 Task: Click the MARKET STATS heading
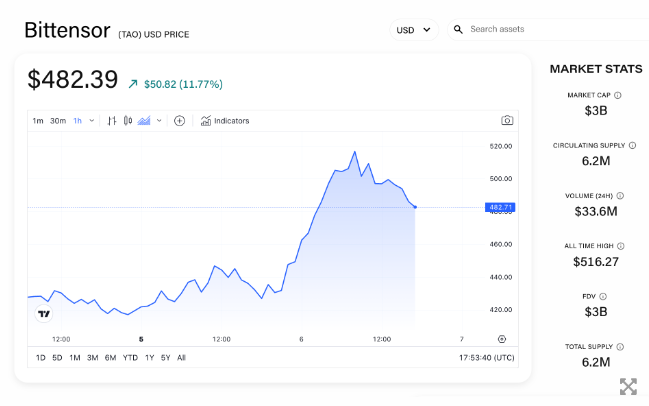click(596, 69)
